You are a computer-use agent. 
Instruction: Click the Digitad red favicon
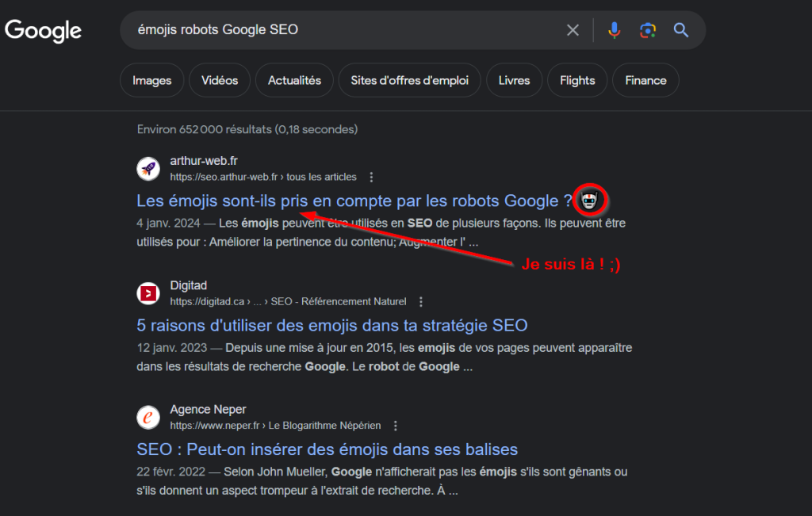[148, 293]
